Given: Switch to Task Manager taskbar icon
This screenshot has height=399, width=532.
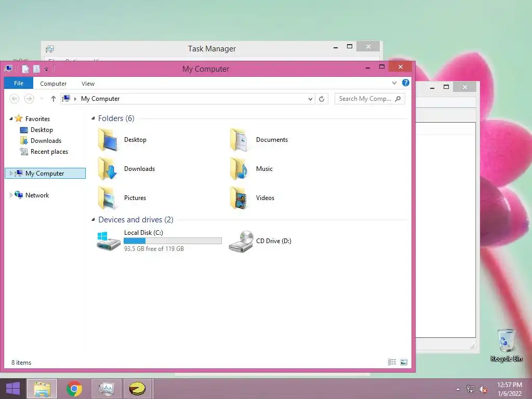Looking at the screenshot, I should (x=107, y=389).
